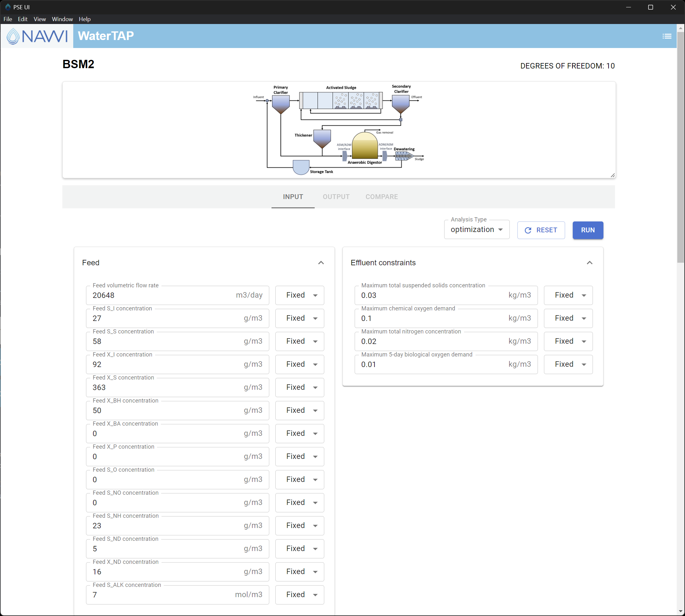
Task: Edit the Feed X_S concentration field
Action: [177, 387]
